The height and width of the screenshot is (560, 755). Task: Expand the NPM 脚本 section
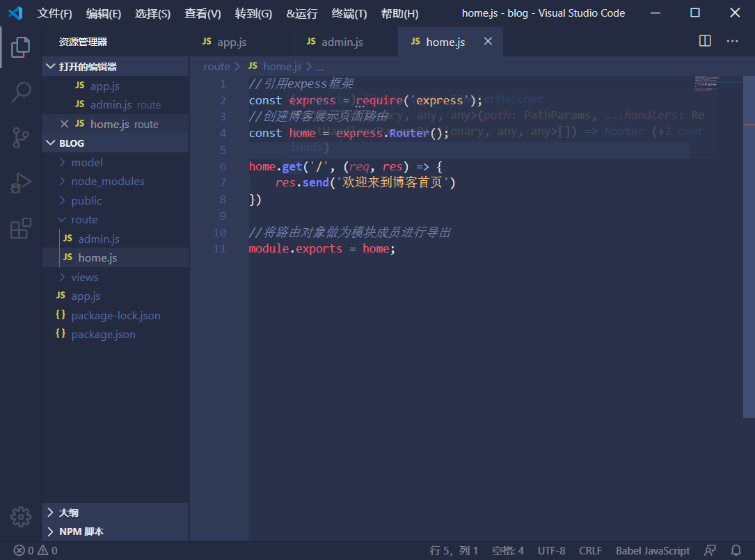pyautogui.click(x=81, y=531)
